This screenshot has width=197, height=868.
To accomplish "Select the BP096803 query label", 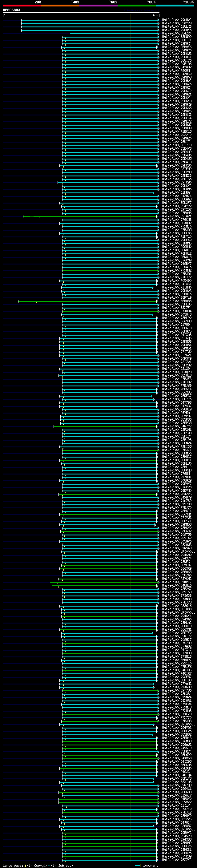I will click(11, 10).
